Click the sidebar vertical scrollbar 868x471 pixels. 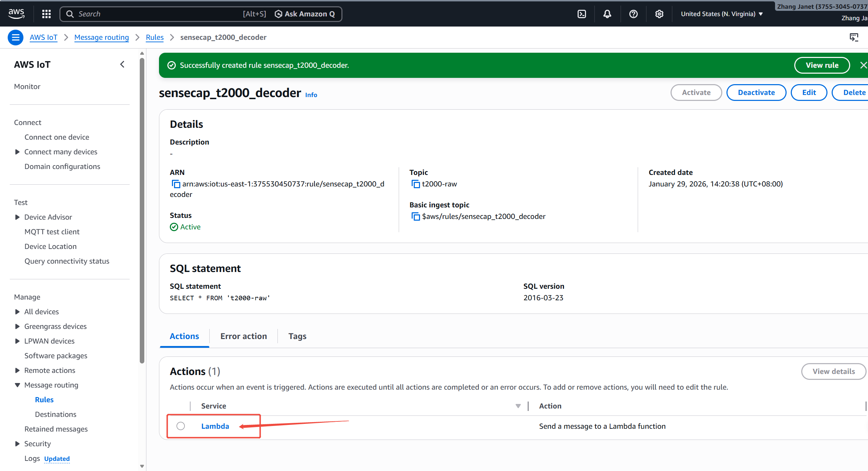142,209
